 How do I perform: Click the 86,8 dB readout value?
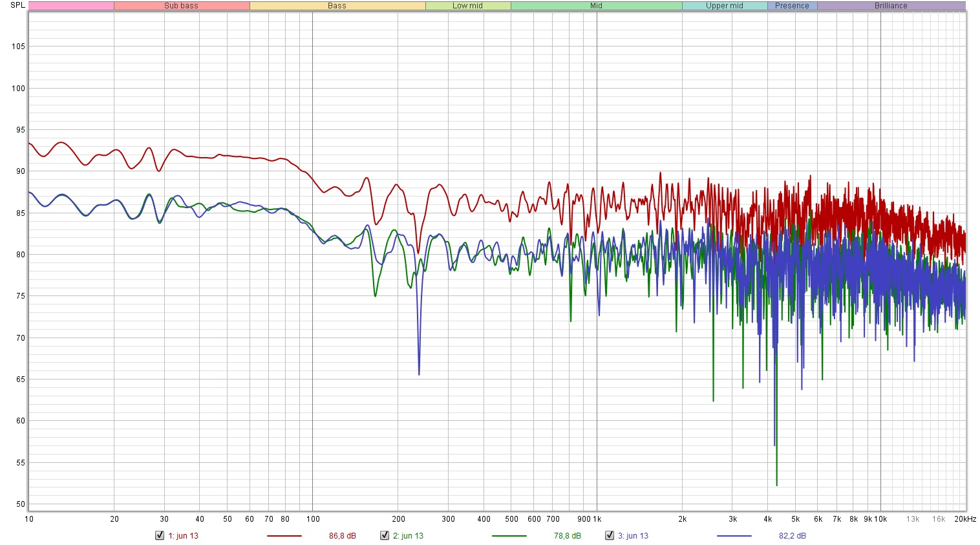(x=343, y=536)
